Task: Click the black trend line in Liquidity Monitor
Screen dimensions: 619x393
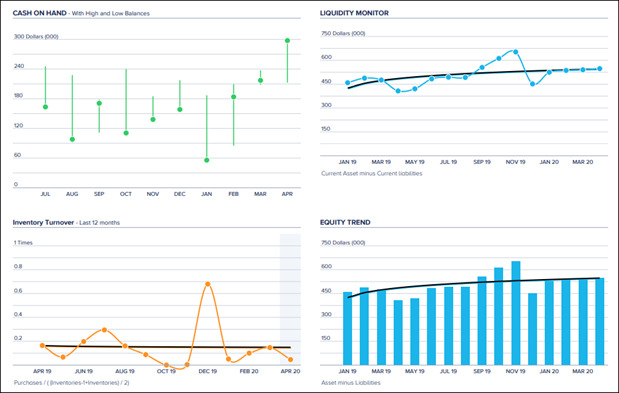Action: 474,73
